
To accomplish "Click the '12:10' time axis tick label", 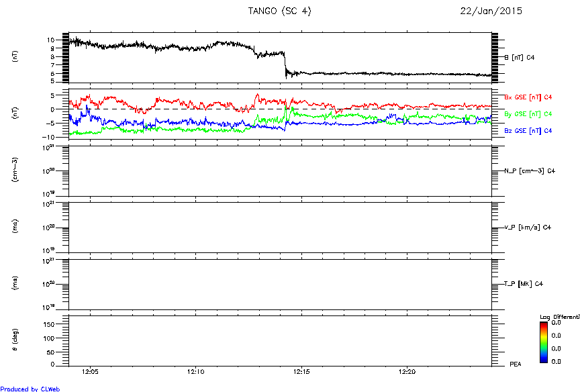I will click(195, 372).
